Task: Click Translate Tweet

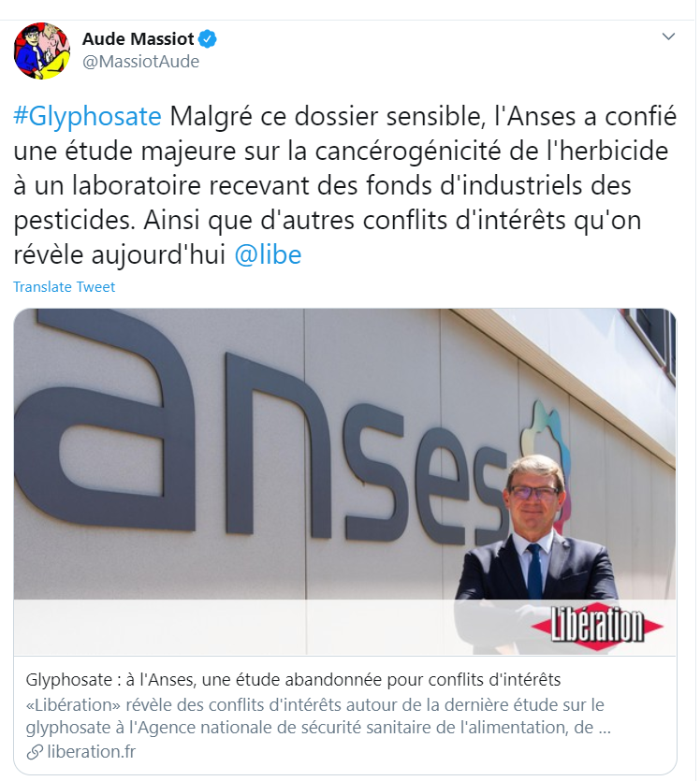Action: pos(64,287)
